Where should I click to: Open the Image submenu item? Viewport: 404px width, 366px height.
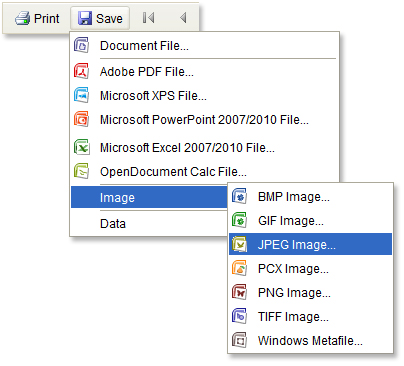[x=149, y=197]
